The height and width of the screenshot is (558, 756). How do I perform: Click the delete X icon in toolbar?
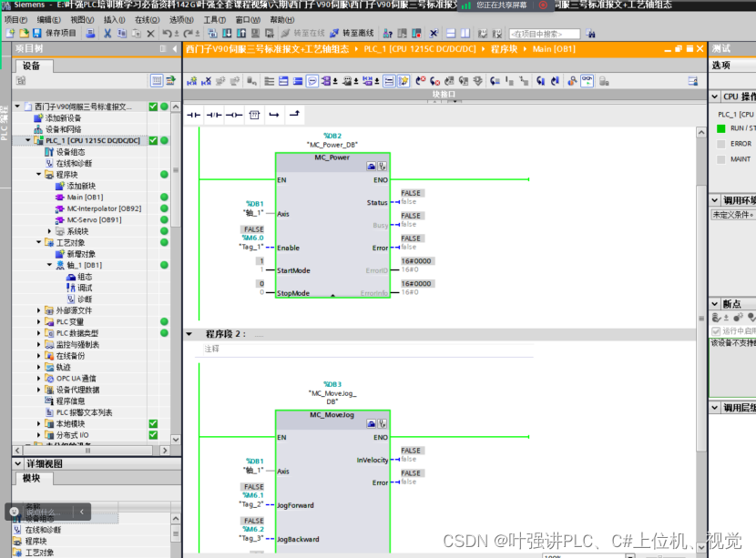point(150,34)
